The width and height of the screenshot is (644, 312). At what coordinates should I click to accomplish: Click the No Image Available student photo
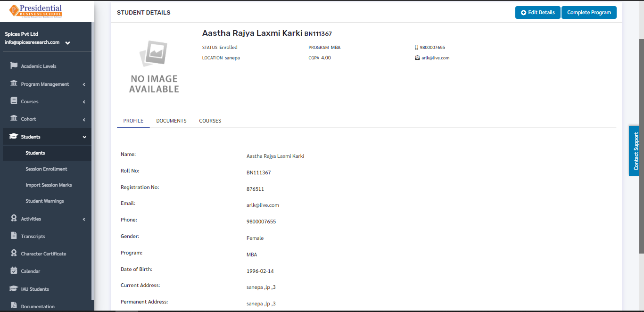[x=154, y=66]
